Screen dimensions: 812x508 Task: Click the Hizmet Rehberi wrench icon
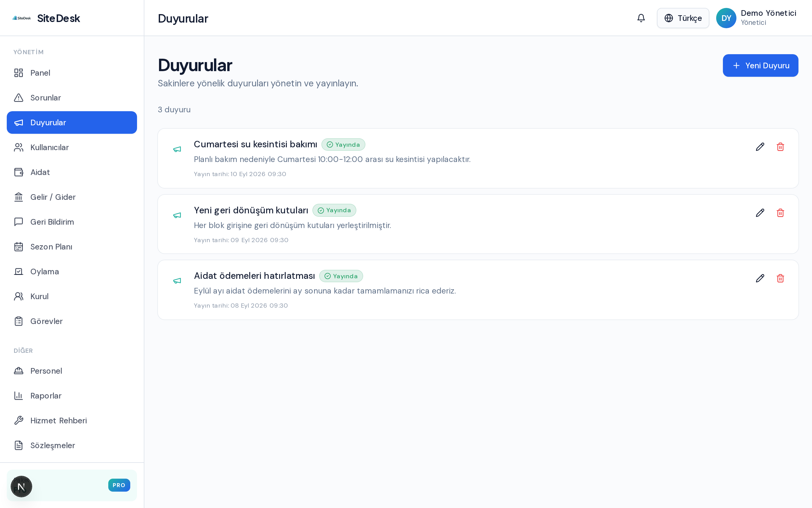(x=19, y=421)
